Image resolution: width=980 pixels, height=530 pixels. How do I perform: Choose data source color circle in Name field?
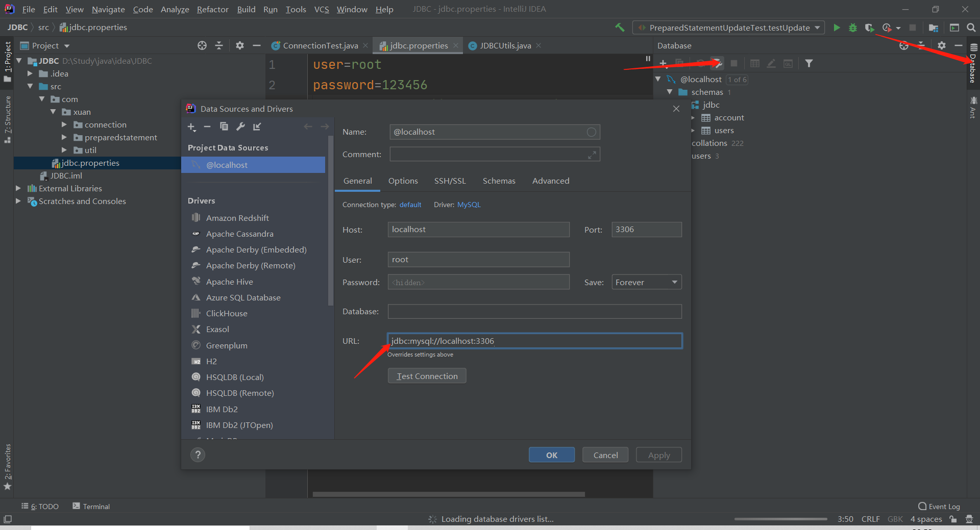click(x=591, y=132)
